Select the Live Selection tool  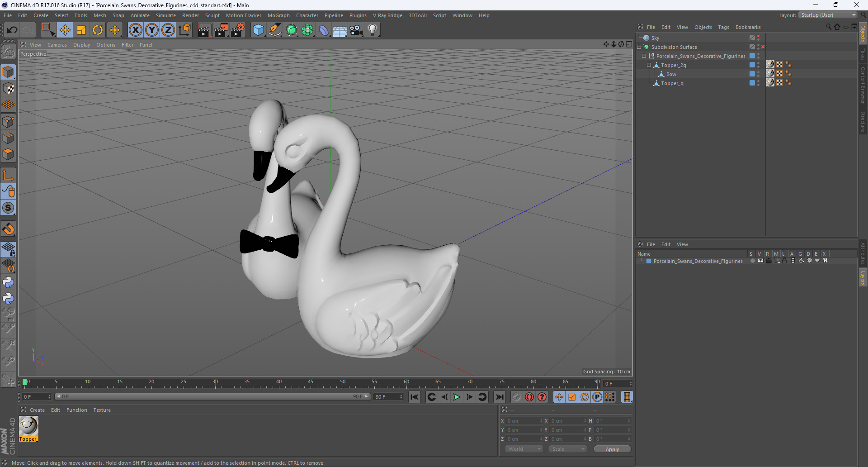[x=48, y=30]
